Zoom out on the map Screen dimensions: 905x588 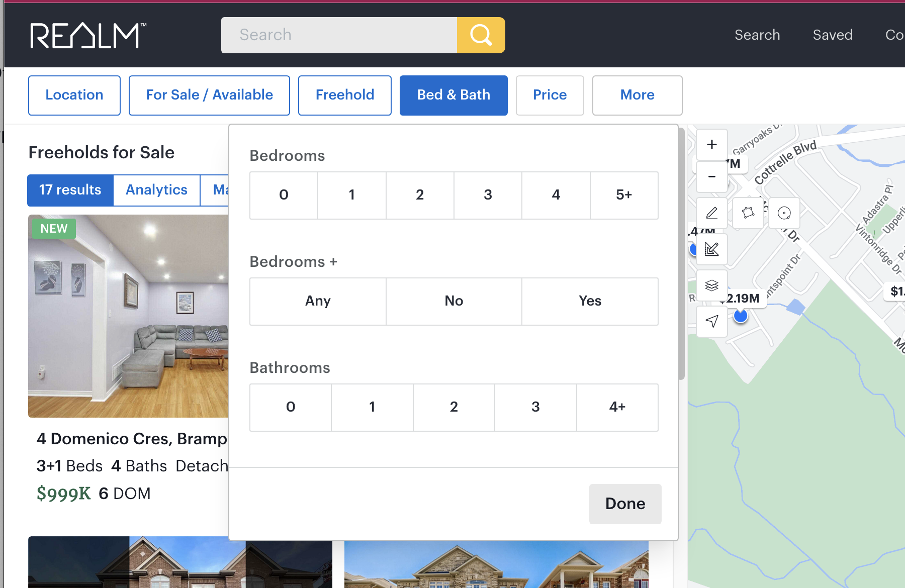pyautogui.click(x=711, y=177)
